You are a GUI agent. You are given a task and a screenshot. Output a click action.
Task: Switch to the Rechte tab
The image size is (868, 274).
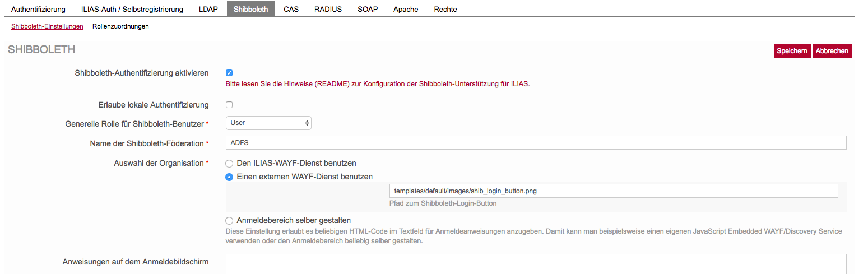tap(445, 10)
